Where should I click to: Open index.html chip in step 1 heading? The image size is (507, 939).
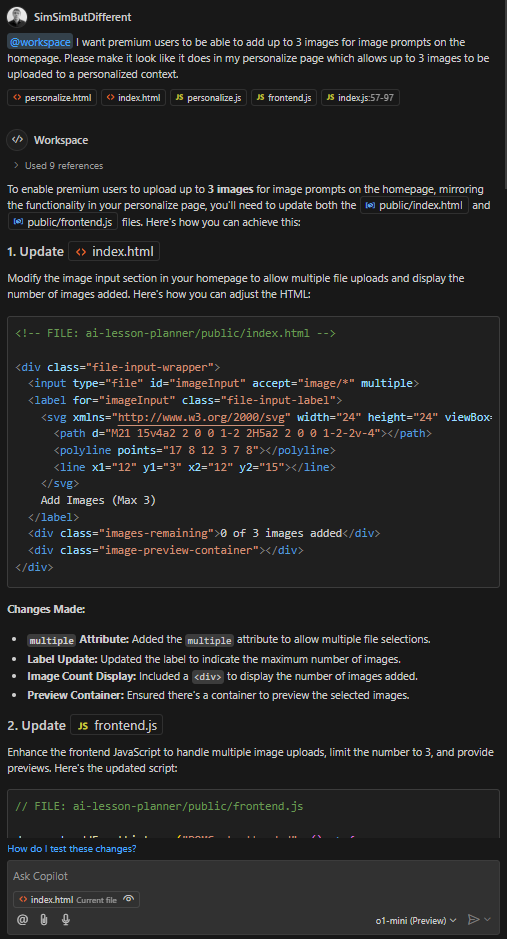pos(114,252)
